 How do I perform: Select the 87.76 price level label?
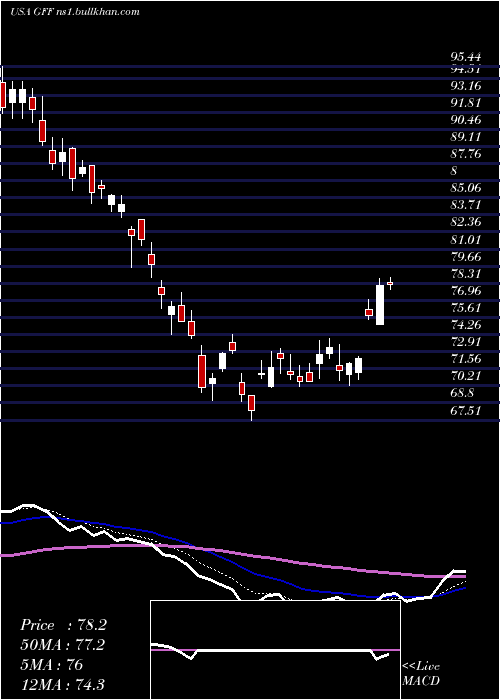(x=466, y=154)
